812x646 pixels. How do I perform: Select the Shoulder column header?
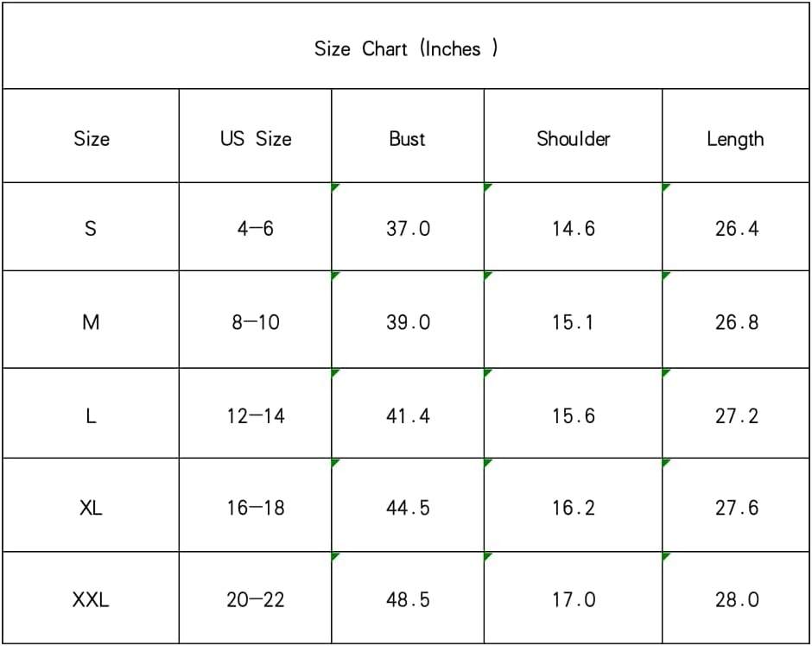[x=574, y=136]
